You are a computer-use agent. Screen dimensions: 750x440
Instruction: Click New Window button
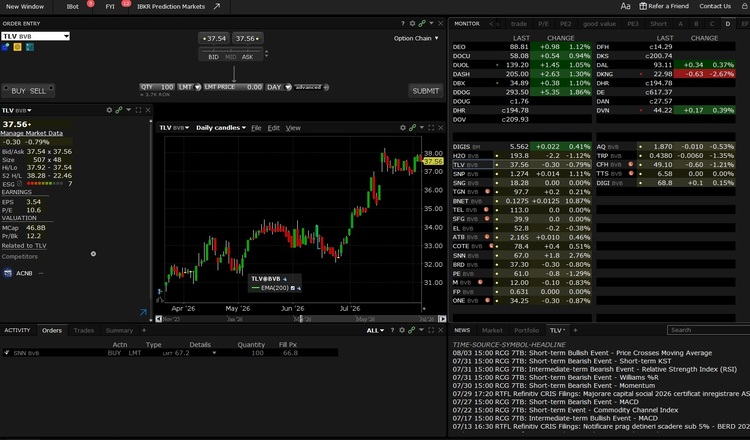click(24, 7)
